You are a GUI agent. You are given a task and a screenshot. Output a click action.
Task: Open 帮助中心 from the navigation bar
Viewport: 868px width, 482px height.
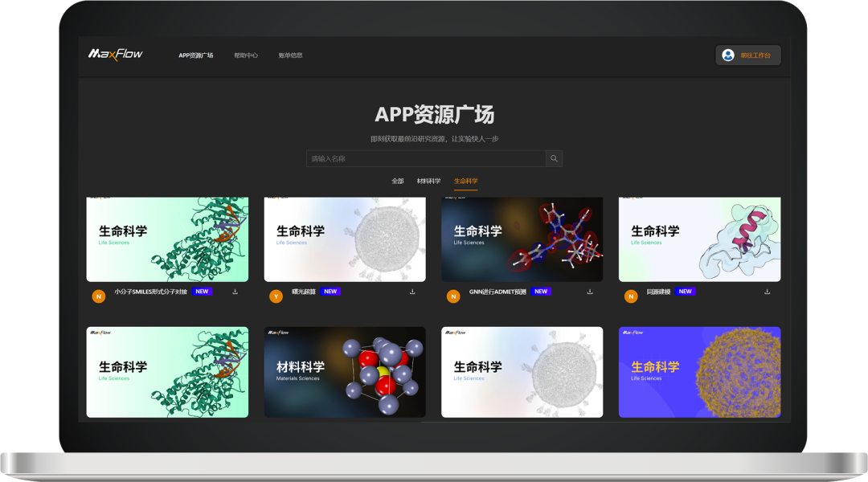point(248,55)
